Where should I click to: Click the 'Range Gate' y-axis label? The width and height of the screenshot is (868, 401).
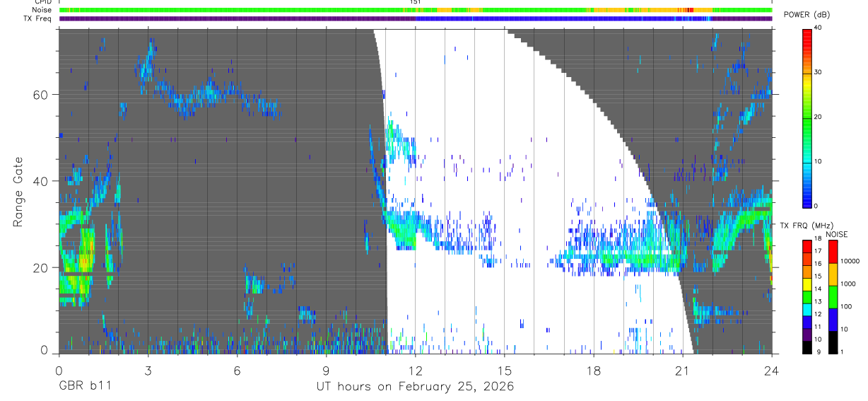pos(17,193)
